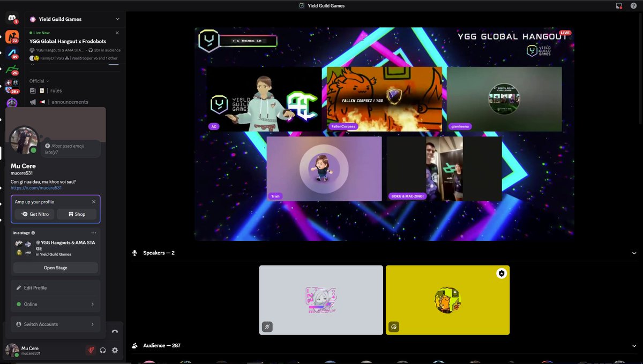Open the blue server with 89 badge

(12, 53)
